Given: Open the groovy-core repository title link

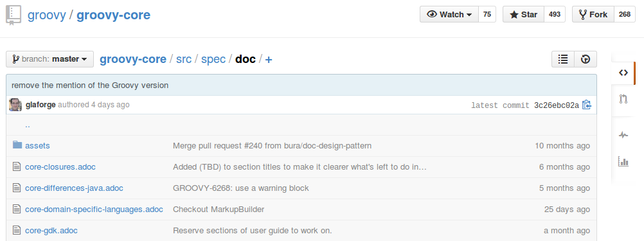Looking at the screenshot, I should (x=113, y=15).
